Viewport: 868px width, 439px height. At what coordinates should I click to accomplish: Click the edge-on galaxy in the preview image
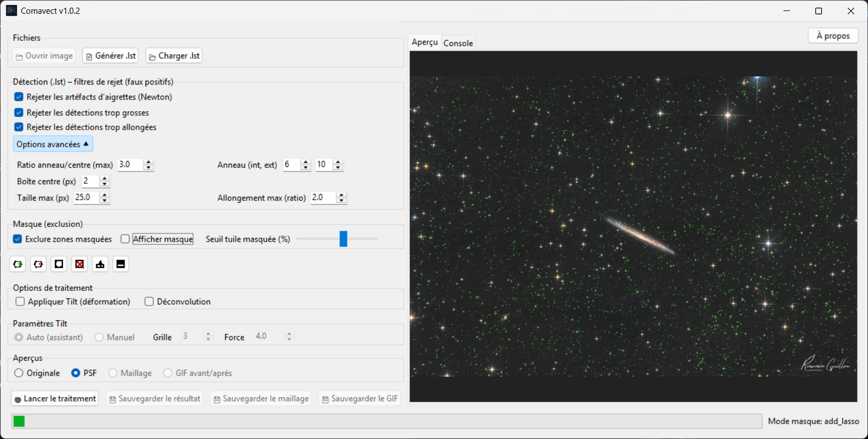[x=640, y=235]
